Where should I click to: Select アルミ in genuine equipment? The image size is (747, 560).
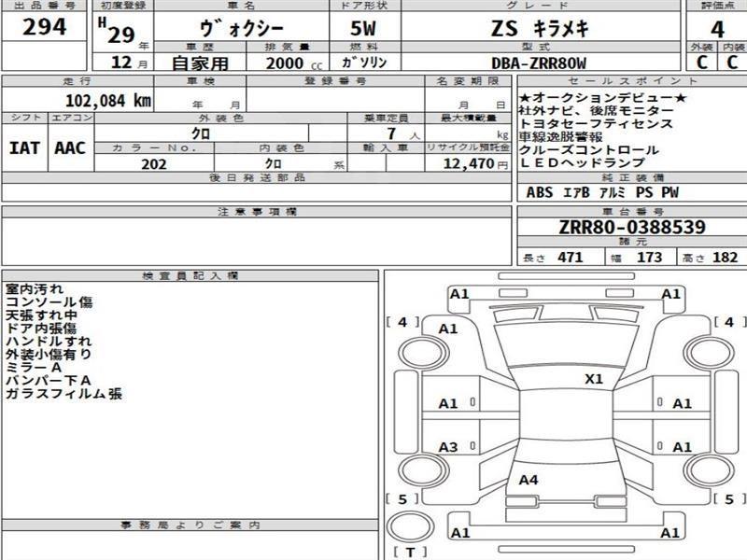(x=613, y=192)
